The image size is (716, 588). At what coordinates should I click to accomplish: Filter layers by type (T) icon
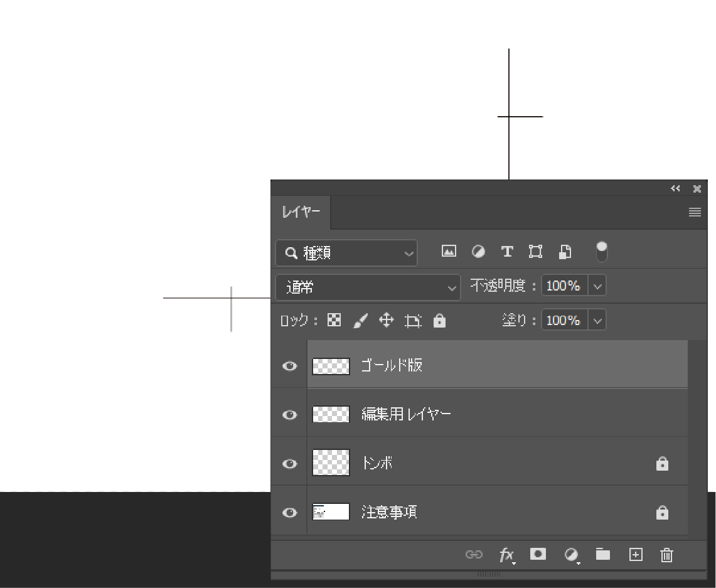pyautogui.click(x=507, y=252)
